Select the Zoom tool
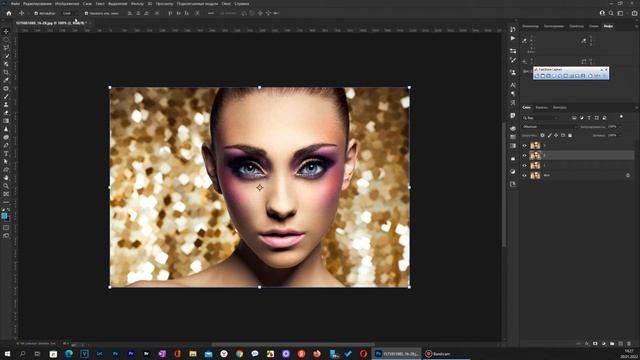640x360 pixels. pyautogui.click(x=6, y=186)
